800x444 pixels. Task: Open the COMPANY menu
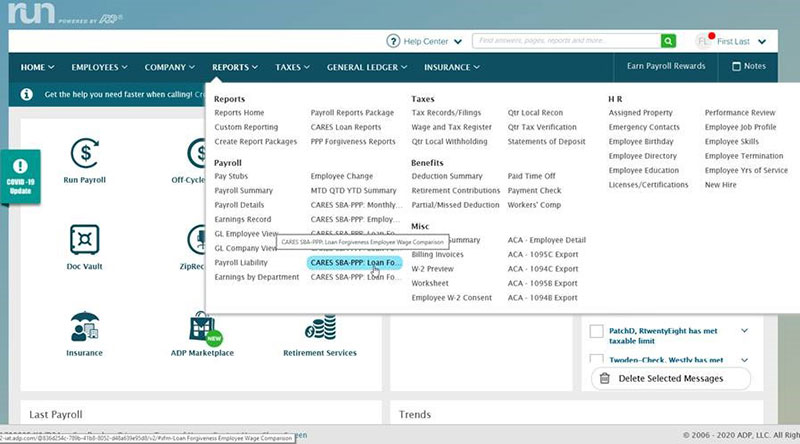169,67
